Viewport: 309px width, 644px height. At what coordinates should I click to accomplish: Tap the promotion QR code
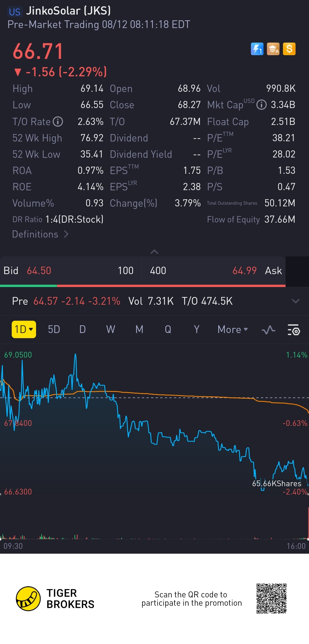[271, 599]
